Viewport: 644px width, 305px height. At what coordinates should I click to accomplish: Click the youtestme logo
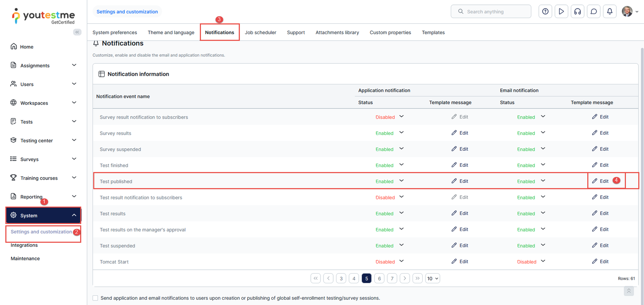[43, 16]
